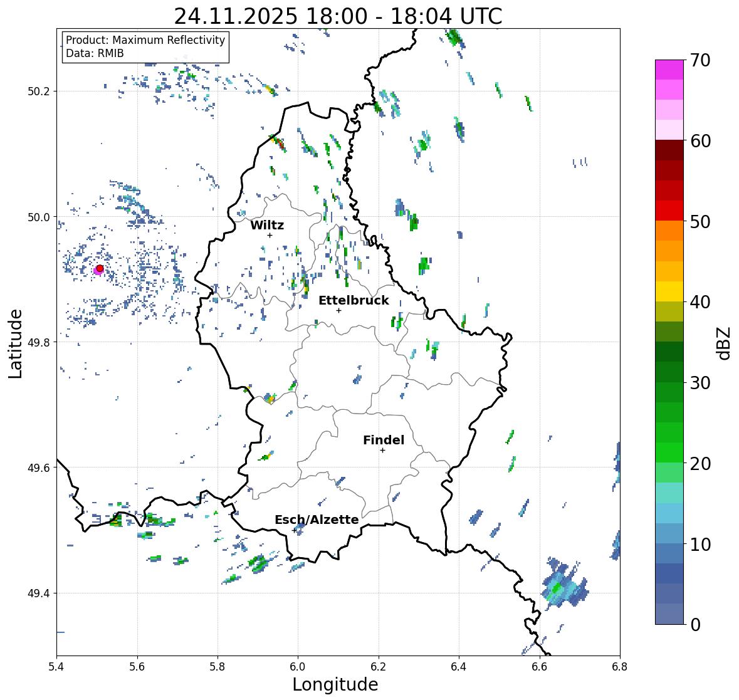739x700 pixels.
Task: Click the dark red colorbar band below 60
Action: [x=669, y=150]
